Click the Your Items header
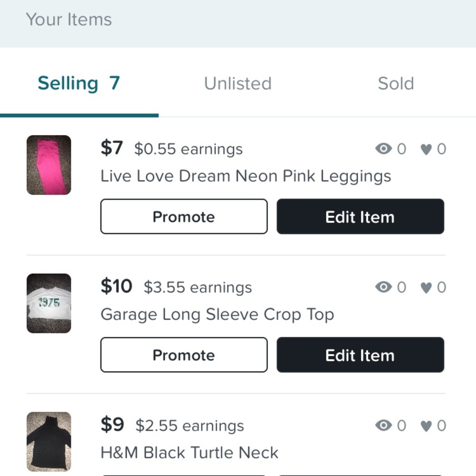This screenshot has height=476, width=476. click(x=69, y=20)
